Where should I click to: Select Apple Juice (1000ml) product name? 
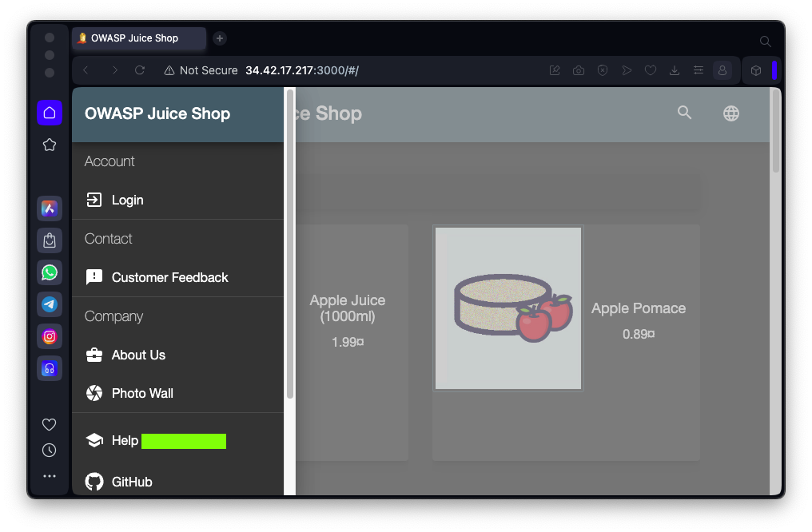click(x=348, y=308)
